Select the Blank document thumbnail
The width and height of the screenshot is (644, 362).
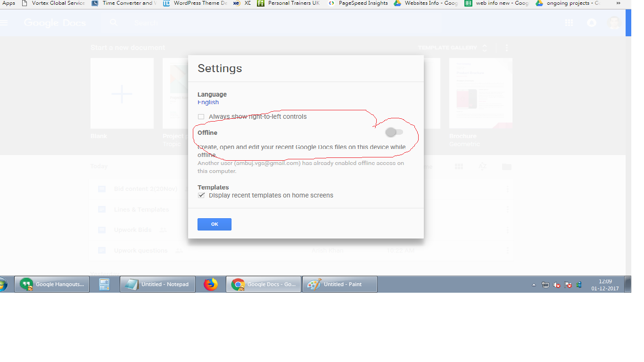click(x=122, y=93)
